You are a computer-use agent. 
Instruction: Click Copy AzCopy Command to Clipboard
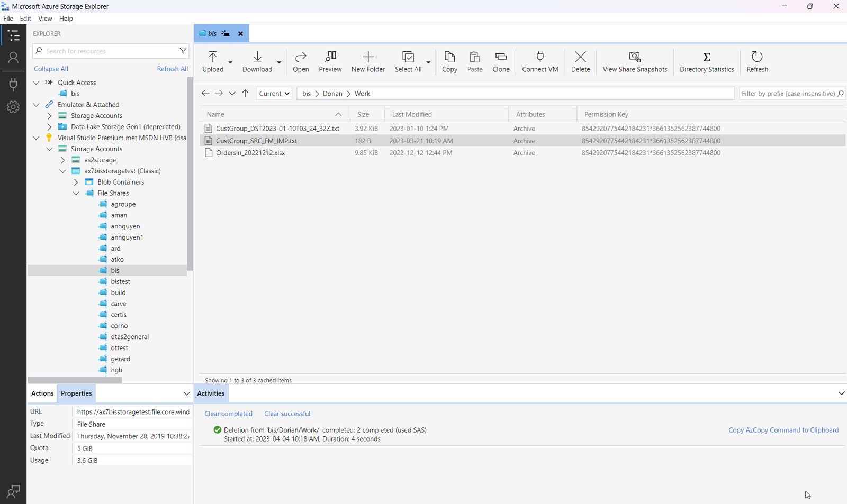click(x=783, y=430)
